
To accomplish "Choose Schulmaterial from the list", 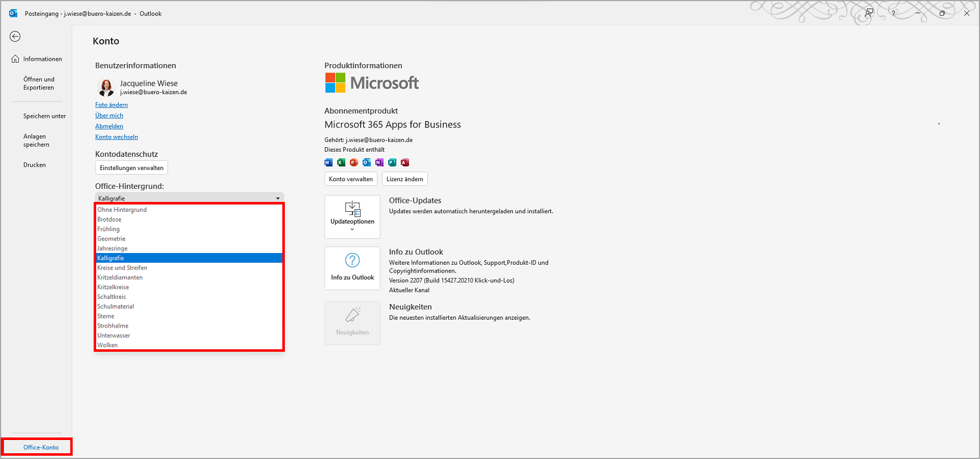I will (189, 307).
